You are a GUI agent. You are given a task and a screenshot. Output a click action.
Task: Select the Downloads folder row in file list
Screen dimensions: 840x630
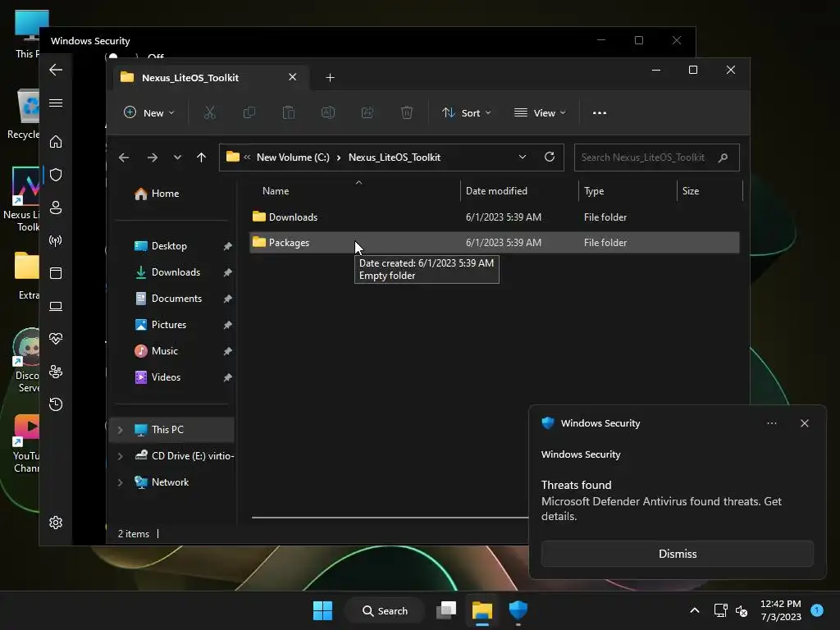pos(495,217)
